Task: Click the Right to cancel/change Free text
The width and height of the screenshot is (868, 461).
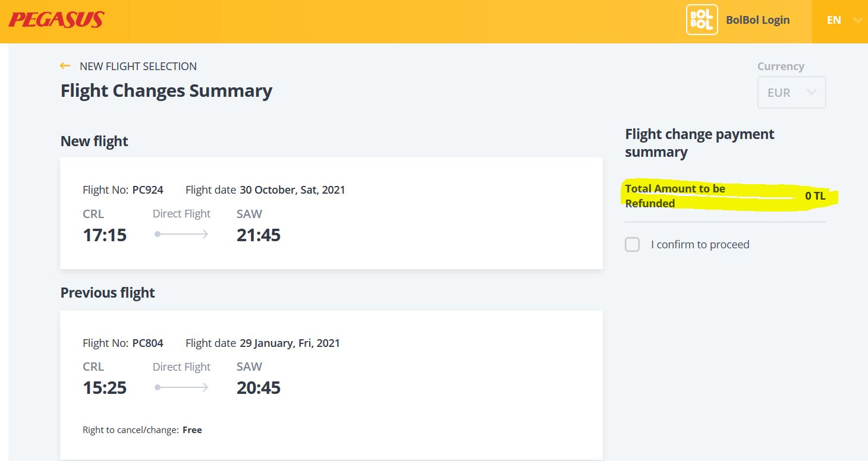Action: (x=143, y=430)
